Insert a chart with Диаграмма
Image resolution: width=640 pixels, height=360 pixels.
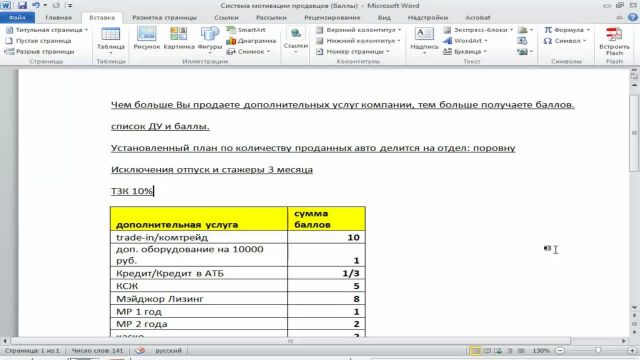click(x=251, y=41)
